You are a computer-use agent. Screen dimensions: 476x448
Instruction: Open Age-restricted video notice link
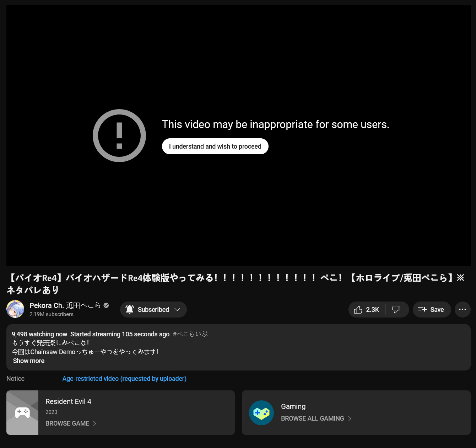click(124, 379)
